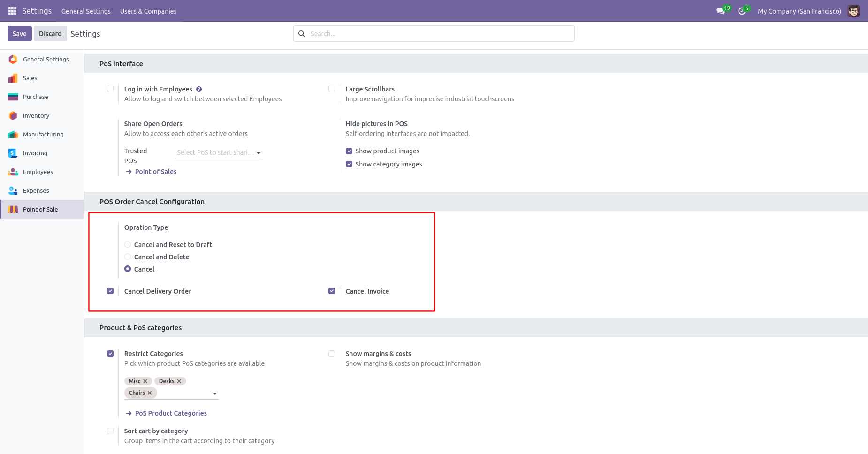Select Cancel and Reset to Draft option
Screen dimensions: 868x454
click(x=128, y=244)
